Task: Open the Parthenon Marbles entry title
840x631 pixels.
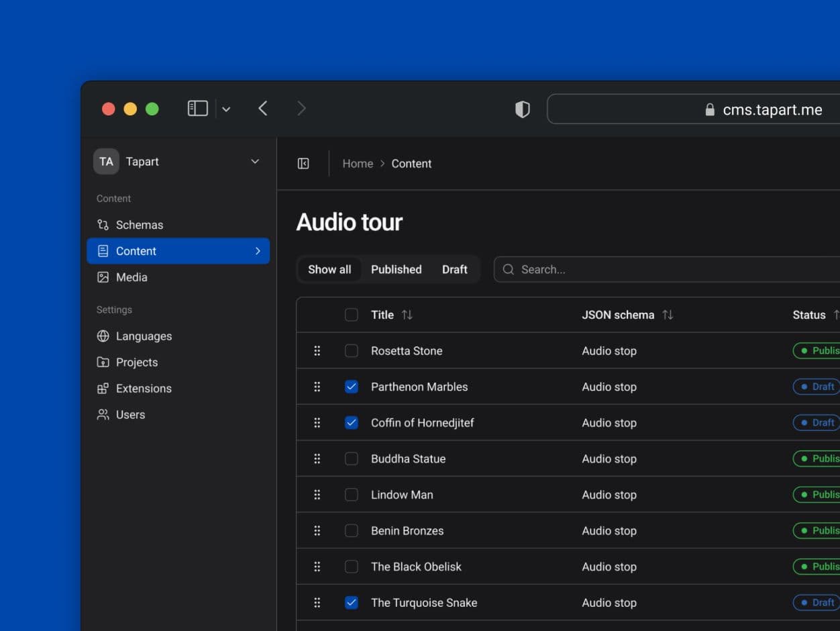Action: click(x=419, y=387)
